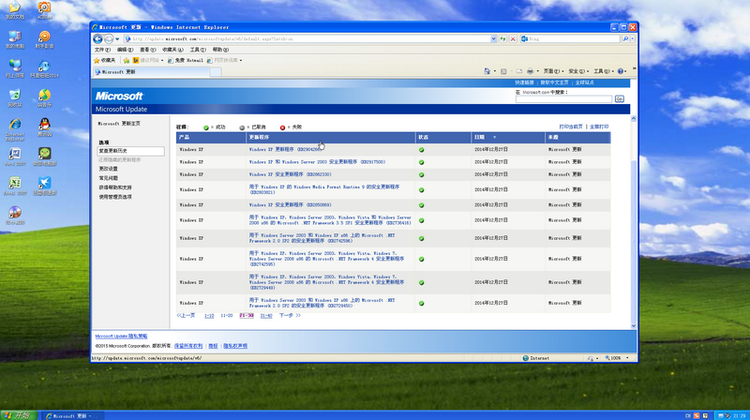This screenshot has height=420, width=750.
Task: Open the 编辑 menu
Action: 125,50
